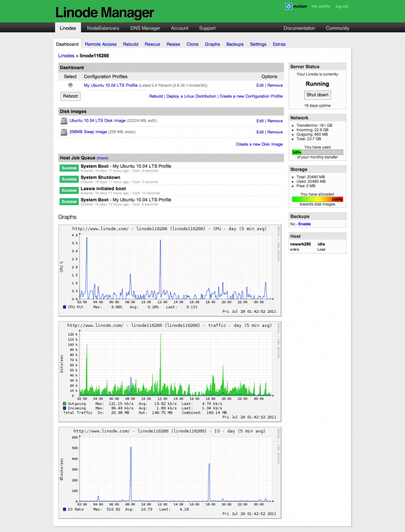Open the Linodes breadcrumb link

[66, 56]
